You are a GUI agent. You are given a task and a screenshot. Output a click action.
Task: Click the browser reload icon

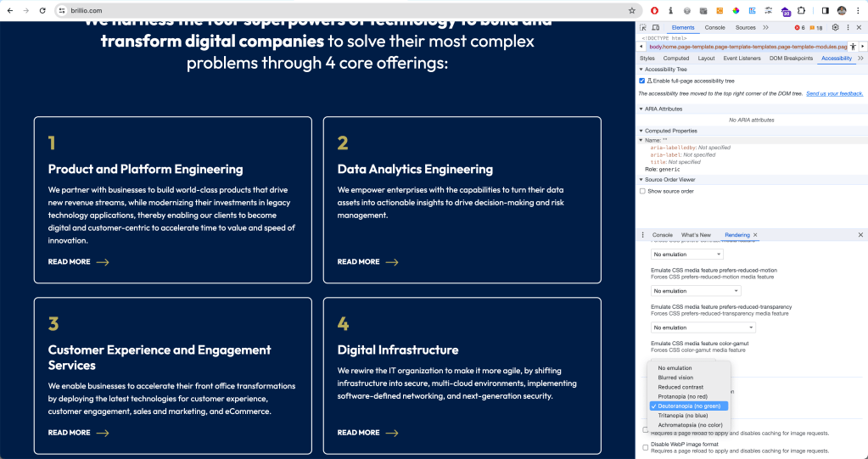pyautogui.click(x=42, y=10)
